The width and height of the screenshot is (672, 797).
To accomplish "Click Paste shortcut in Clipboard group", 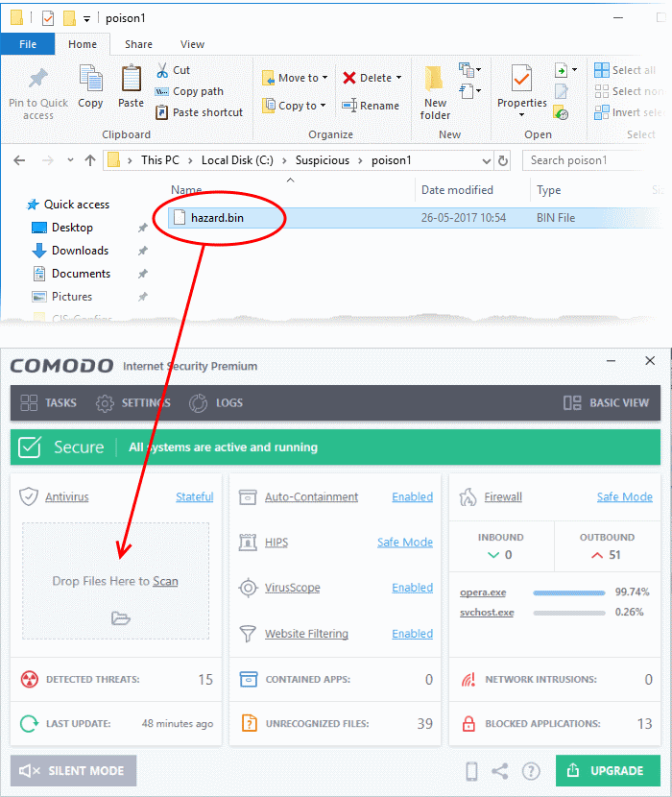I will tap(200, 112).
